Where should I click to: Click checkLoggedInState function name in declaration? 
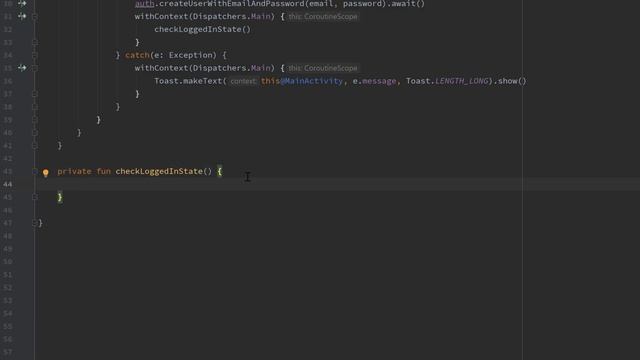point(159,171)
